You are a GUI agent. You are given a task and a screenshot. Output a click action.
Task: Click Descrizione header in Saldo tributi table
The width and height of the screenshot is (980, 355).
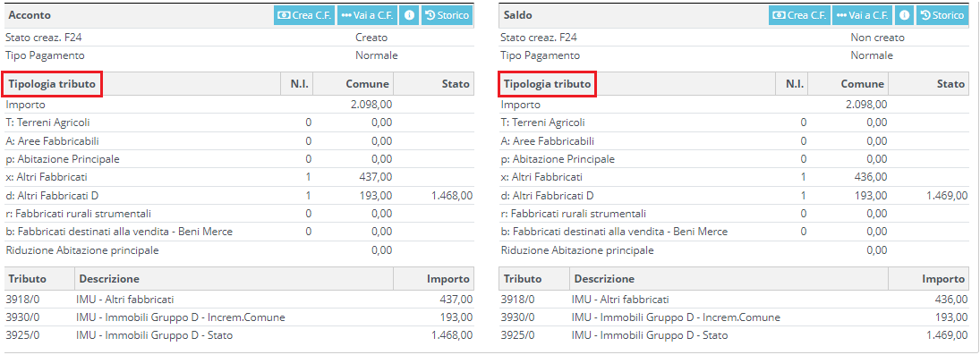pyautogui.click(x=604, y=279)
